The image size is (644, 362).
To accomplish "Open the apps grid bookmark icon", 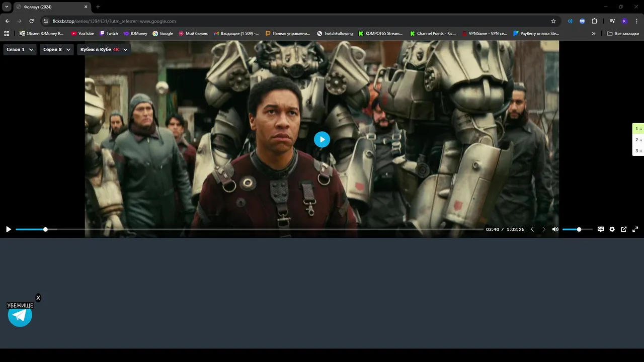I will [x=7, y=34].
